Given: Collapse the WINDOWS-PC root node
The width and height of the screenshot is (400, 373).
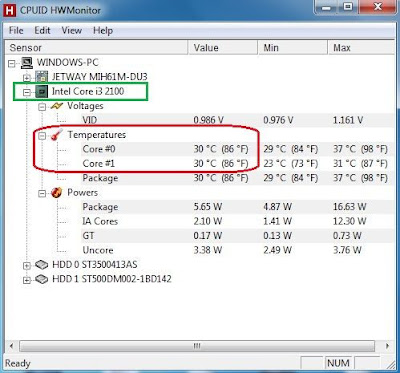Looking at the screenshot, I should point(12,63).
